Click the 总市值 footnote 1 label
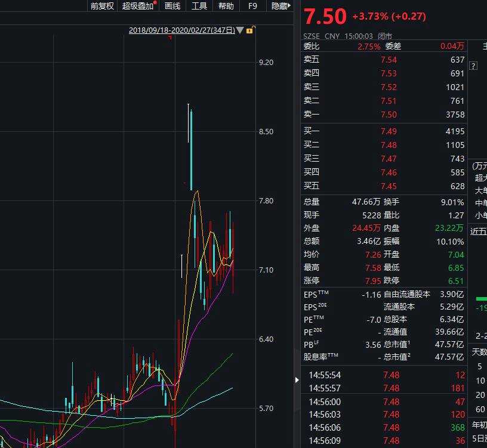The height and width of the screenshot is (448, 487). (x=397, y=344)
